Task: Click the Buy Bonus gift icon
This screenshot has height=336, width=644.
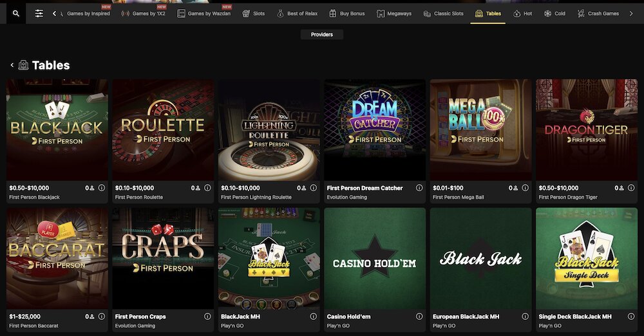Action: click(x=333, y=14)
